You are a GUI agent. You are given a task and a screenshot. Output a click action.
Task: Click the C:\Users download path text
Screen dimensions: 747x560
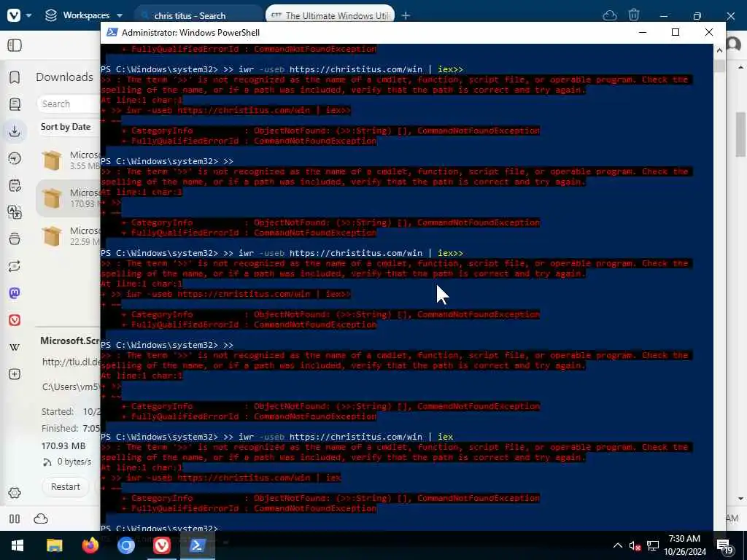71,386
